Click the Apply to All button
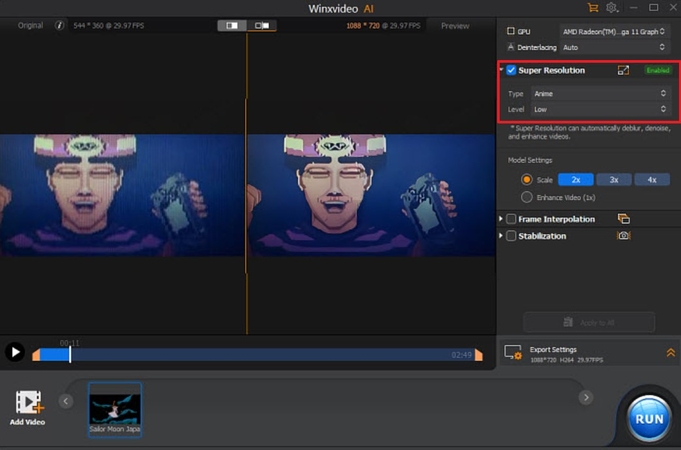Screen dimensions: 681x450 coord(589,322)
